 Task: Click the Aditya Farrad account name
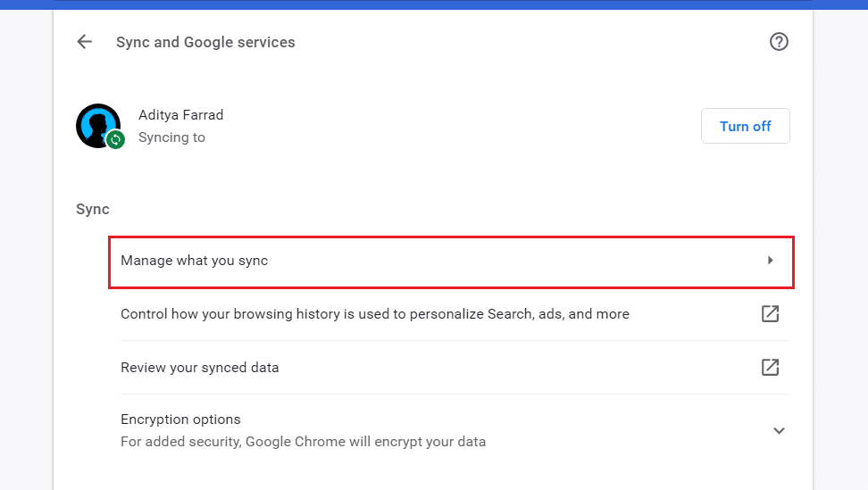point(181,115)
